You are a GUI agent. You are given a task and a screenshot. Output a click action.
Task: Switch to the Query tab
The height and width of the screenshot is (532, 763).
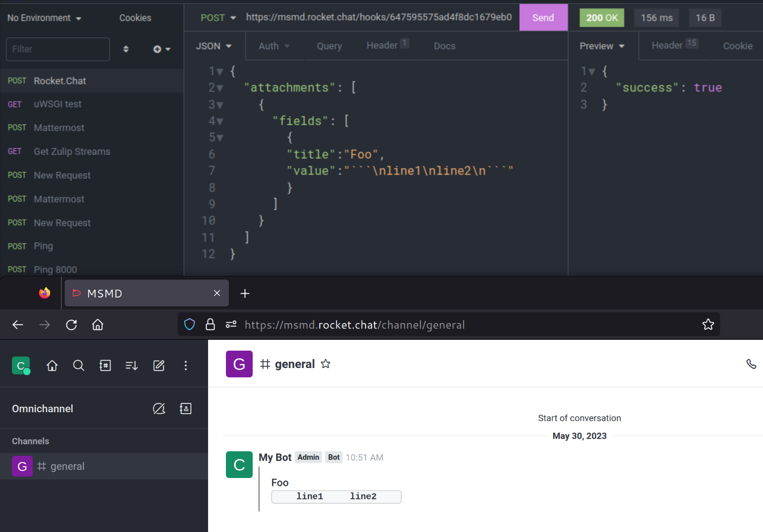pyautogui.click(x=329, y=46)
